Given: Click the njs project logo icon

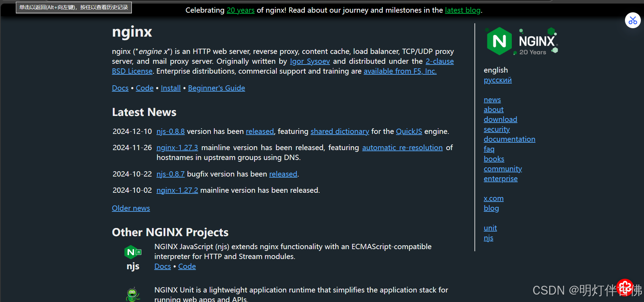Looking at the screenshot, I should (133, 252).
